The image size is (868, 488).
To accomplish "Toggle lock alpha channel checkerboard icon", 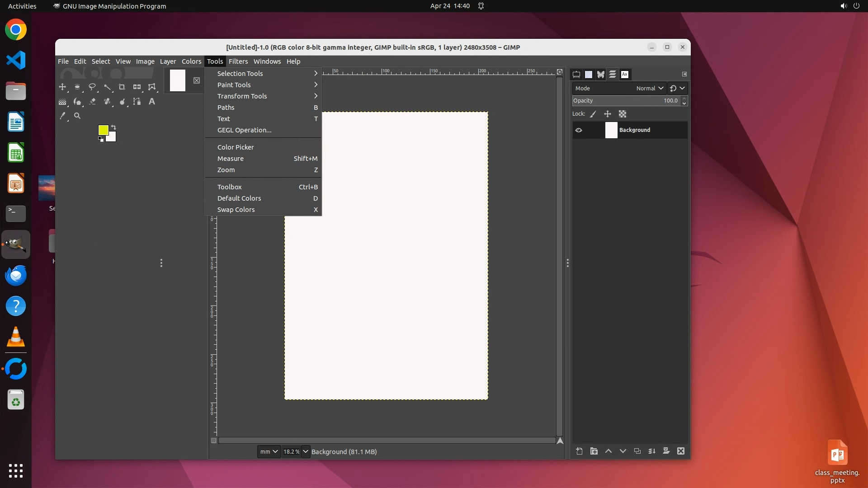I will point(623,114).
